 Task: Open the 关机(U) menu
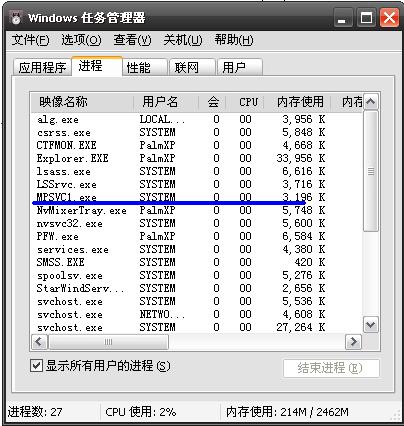click(x=183, y=40)
